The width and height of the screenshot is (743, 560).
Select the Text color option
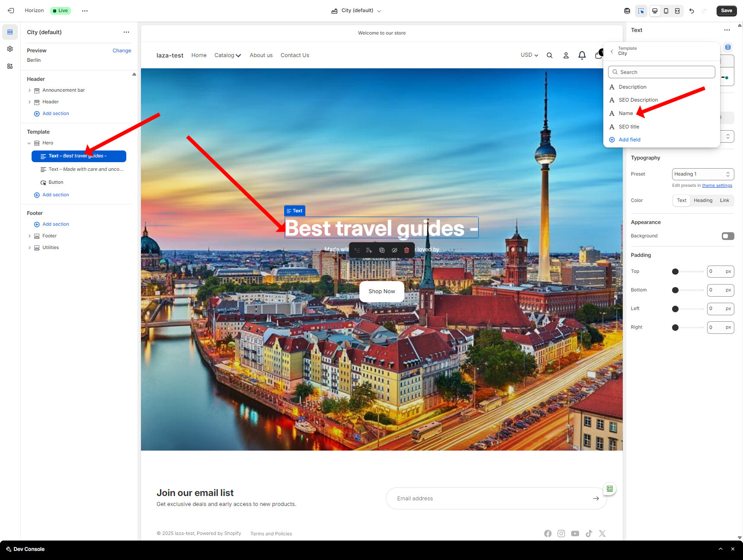[x=682, y=201]
